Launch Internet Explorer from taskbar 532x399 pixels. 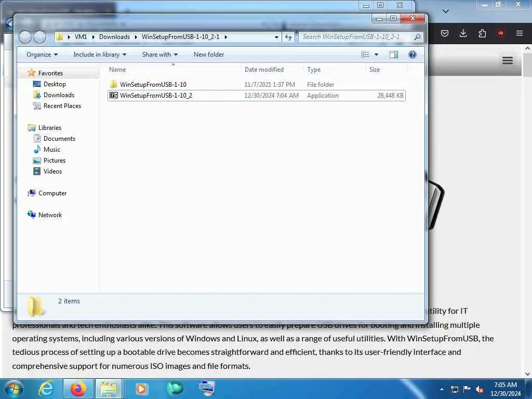pyautogui.click(x=46, y=389)
